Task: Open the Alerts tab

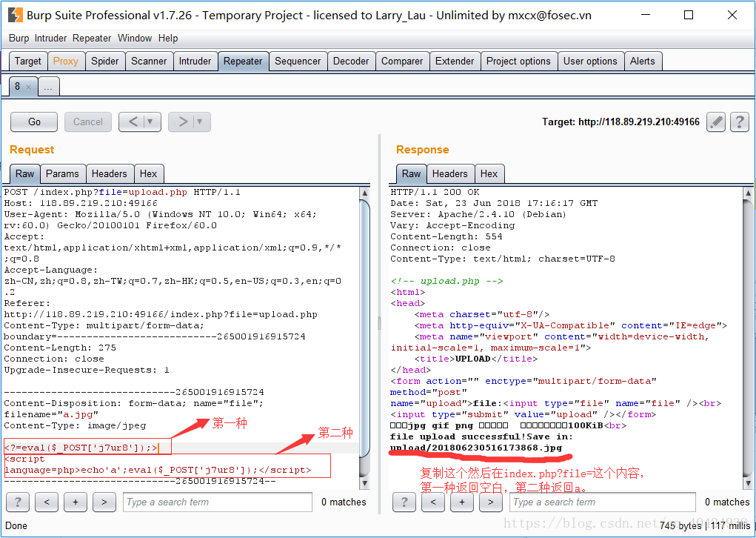Action: pos(642,62)
